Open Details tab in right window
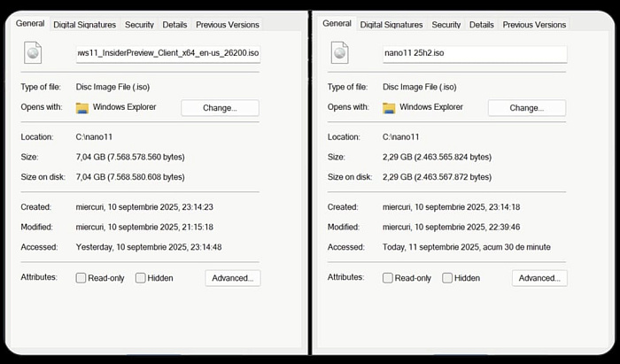620x364 pixels. (481, 25)
